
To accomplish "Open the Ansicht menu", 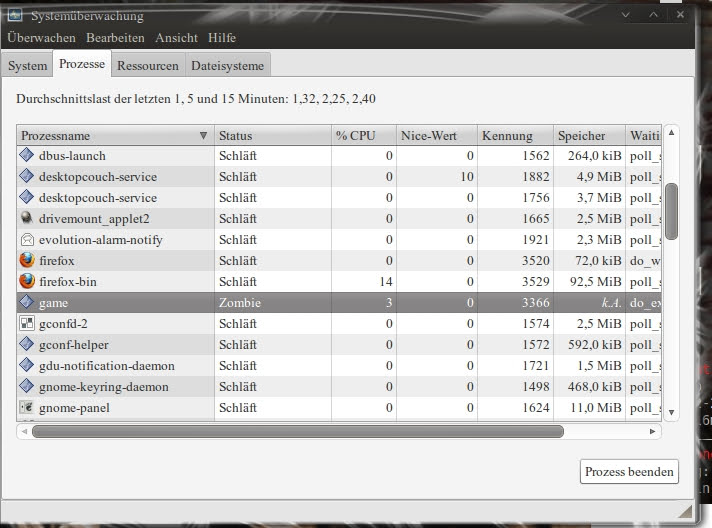I will [x=176, y=37].
